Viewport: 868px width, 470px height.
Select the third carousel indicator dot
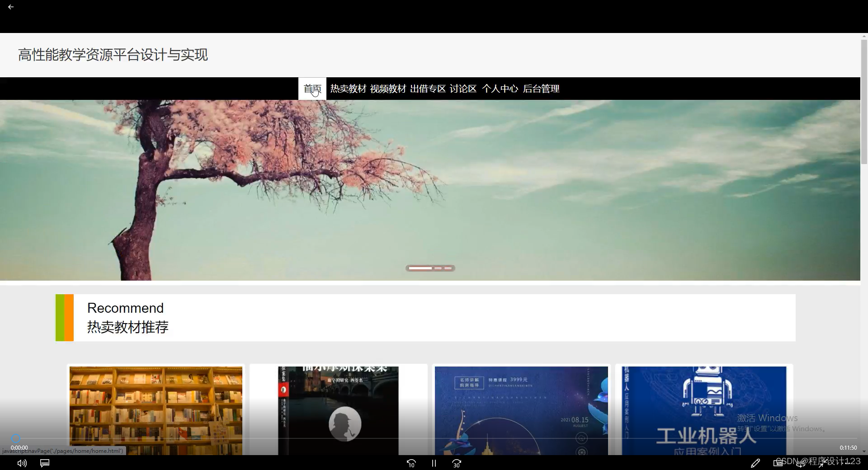tap(448, 268)
